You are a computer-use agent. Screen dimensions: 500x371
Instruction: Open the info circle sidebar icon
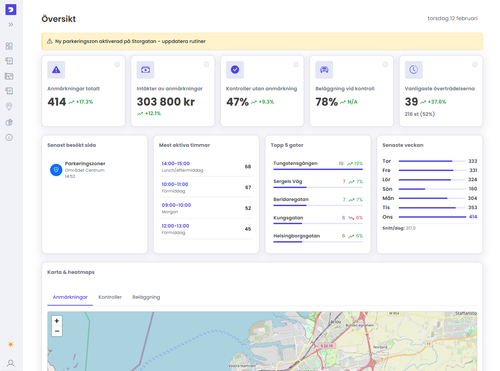click(x=9, y=137)
